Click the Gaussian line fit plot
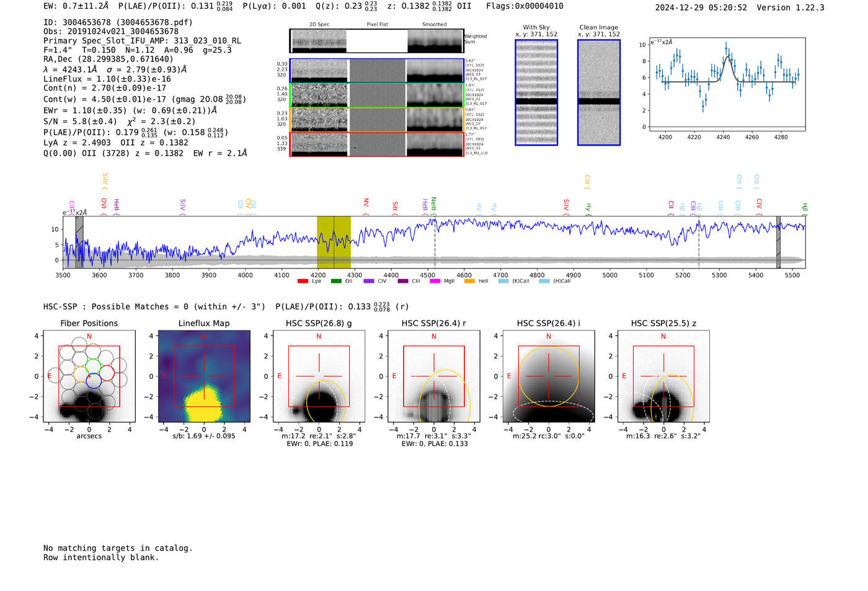The image size is (868, 591). click(x=727, y=84)
